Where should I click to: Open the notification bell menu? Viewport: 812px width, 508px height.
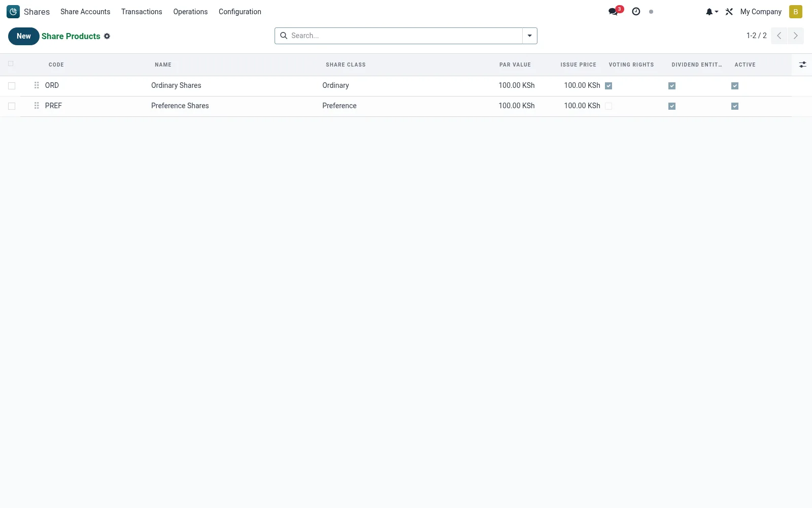tap(712, 12)
